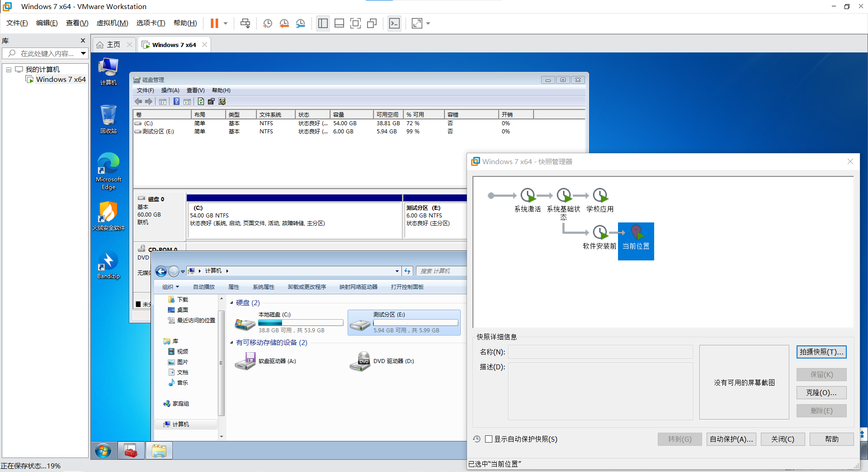The width and height of the screenshot is (868, 472).
Task: Click the 火绒安全软件 desktop icon
Action: pos(108,216)
